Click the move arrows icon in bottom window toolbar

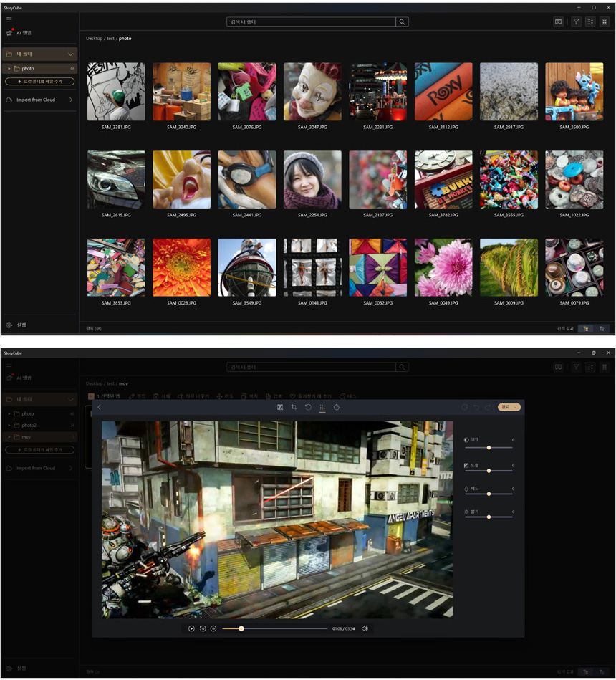[x=219, y=396]
